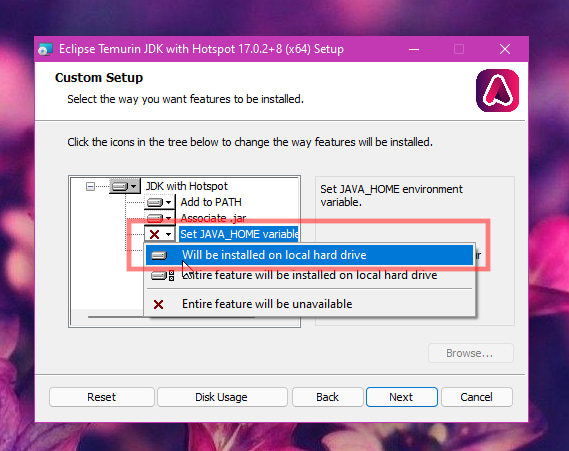Go Back to the previous setup step
Viewport: 569px width, 451px height.
(327, 397)
